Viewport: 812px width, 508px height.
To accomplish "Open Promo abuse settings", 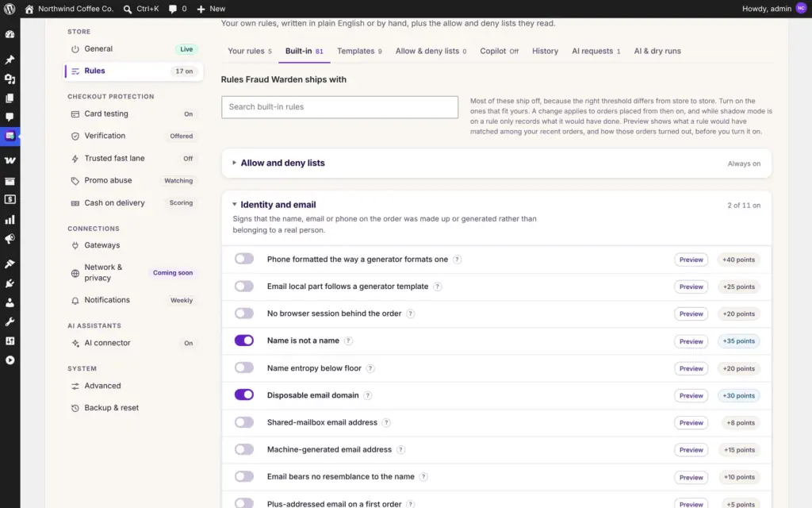I will pyautogui.click(x=133, y=180).
